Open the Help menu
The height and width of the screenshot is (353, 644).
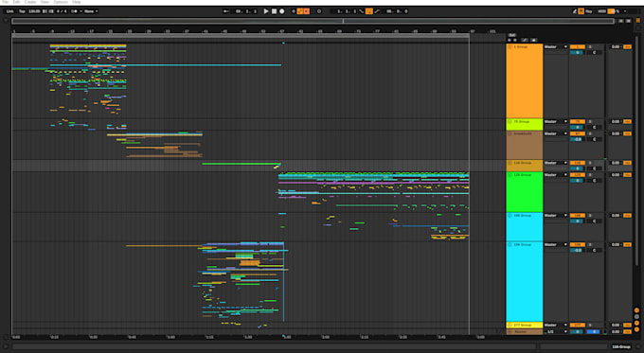(77, 2)
